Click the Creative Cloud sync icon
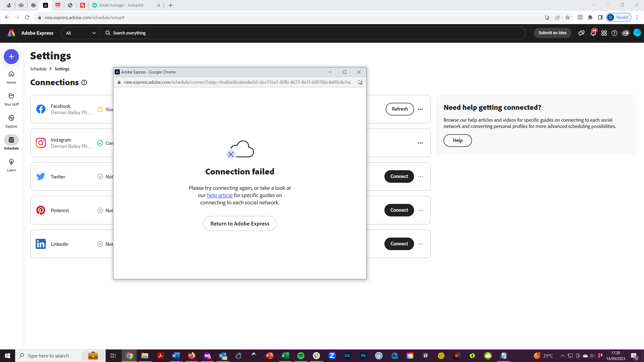Screen dimensions: 644x362 (625, 33)
